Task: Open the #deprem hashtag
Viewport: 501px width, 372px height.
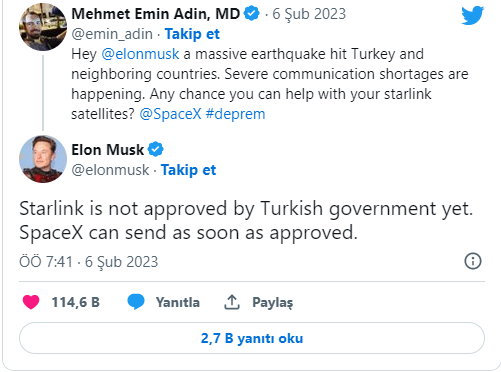Action: 235,114
